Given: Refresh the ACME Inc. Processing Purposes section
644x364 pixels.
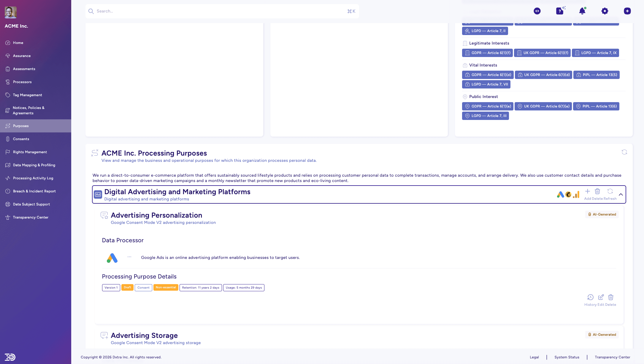Looking at the screenshot, I should click(624, 152).
